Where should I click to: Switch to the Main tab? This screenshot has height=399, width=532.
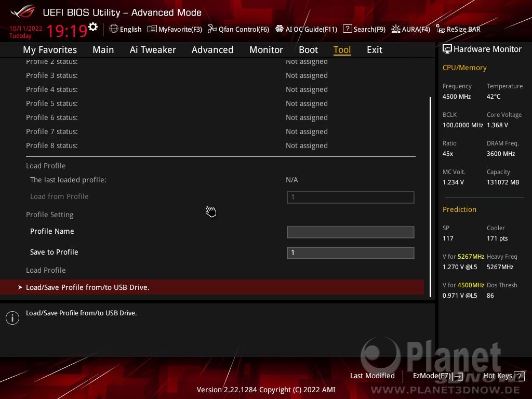pyautogui.click(x=103, y=50)
